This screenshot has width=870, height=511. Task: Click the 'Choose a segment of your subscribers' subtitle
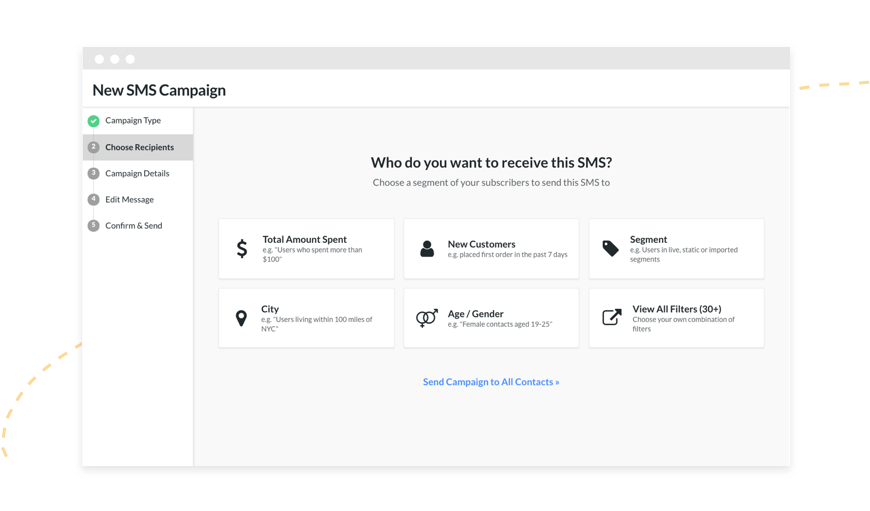491,183
